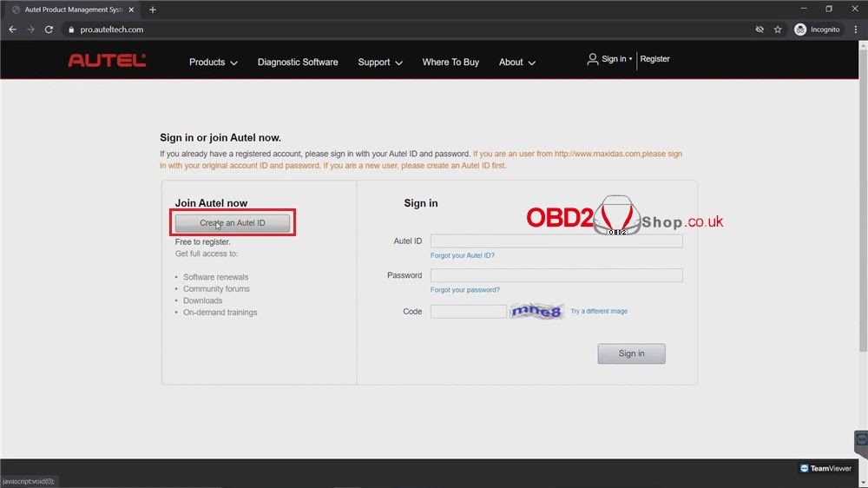
Task: Focus the Autel ID input field
Action: [556, 241]
